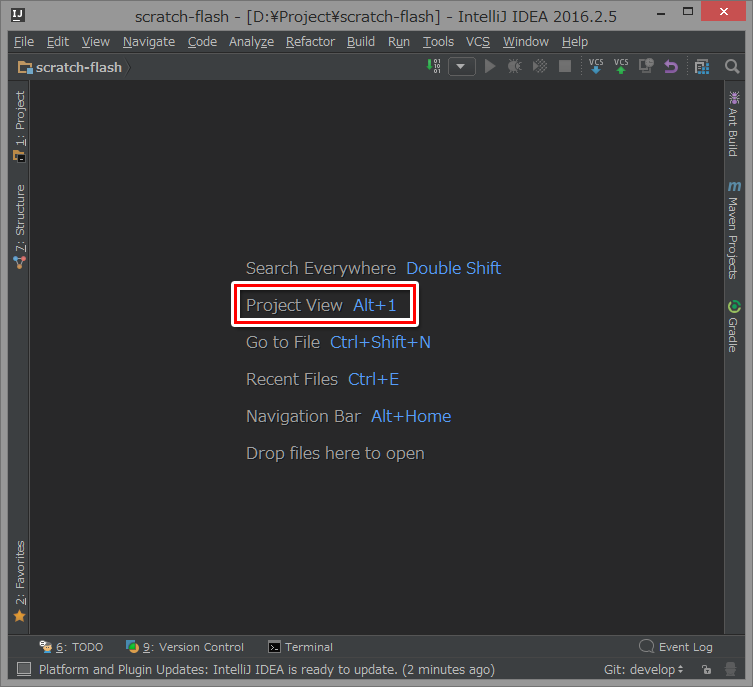This screenshot has height=687, width=753.
Task: Open the VCS menu
Action: [x=478, y=42]
